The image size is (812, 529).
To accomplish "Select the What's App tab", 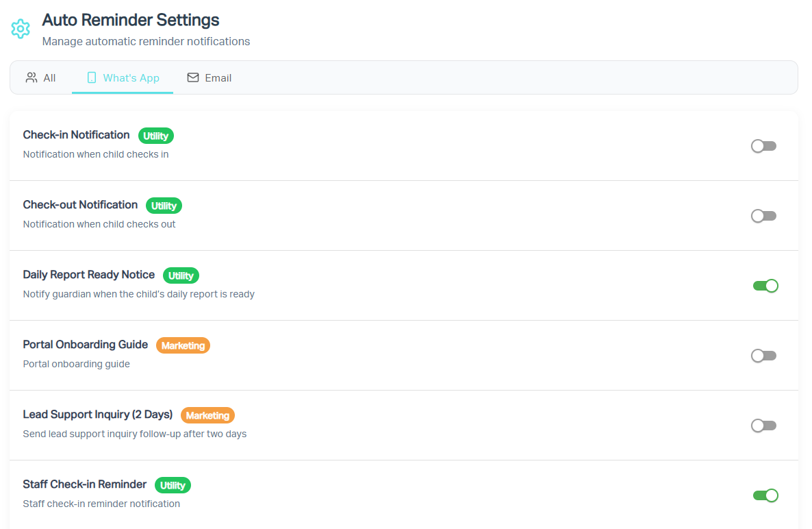I will 122,77.
